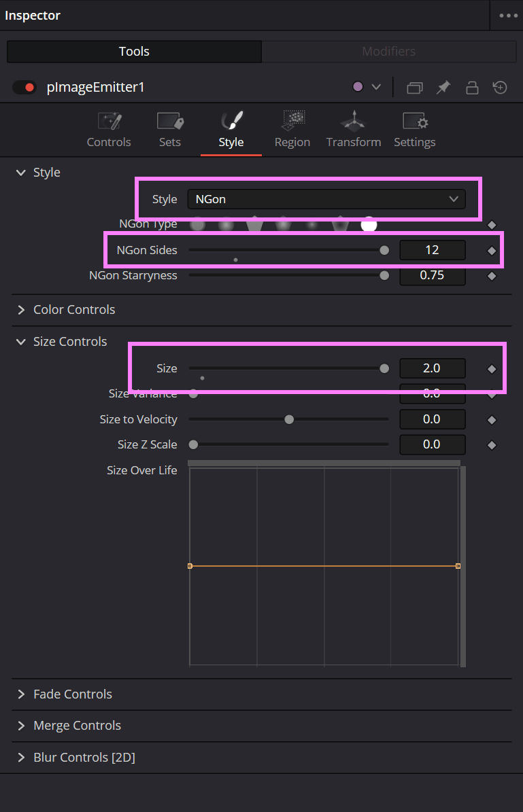The height and width of the screenshot is (812, 523).
Task: Switch to the Modifiers tab
Action: (388, 51)
